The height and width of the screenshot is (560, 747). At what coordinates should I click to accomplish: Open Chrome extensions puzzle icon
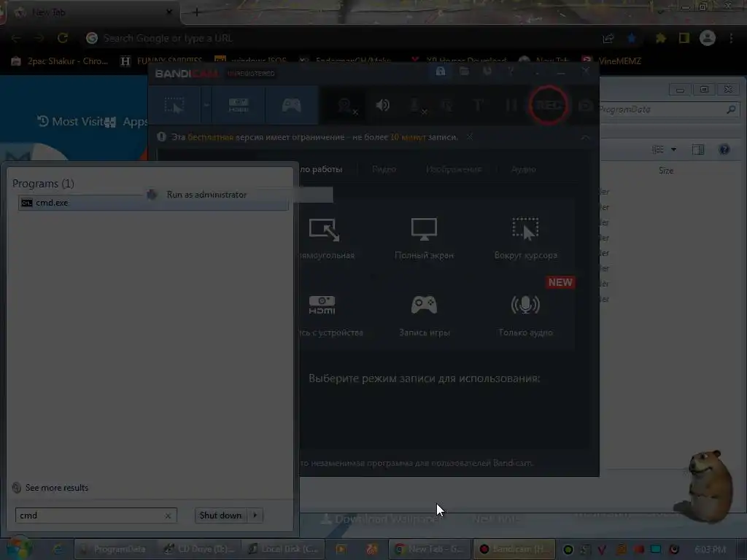(660, 38)
